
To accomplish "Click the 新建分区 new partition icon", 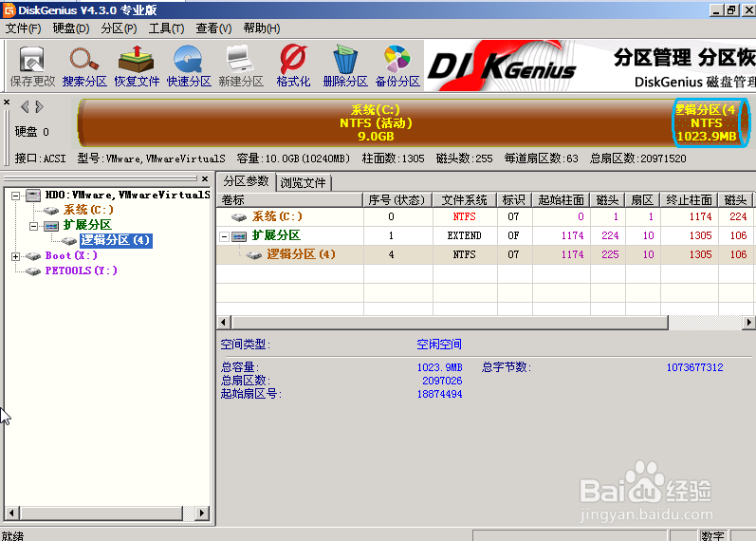I will click(x=241, y=66).
